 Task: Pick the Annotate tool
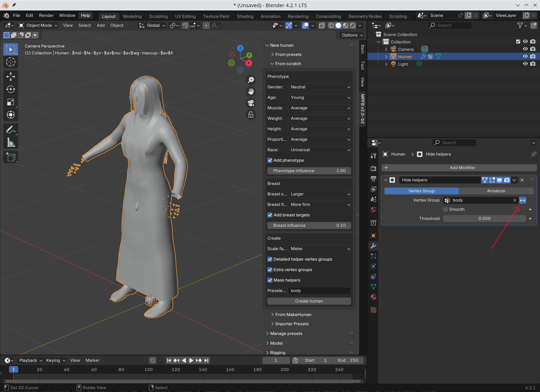[x=10, y=130]
